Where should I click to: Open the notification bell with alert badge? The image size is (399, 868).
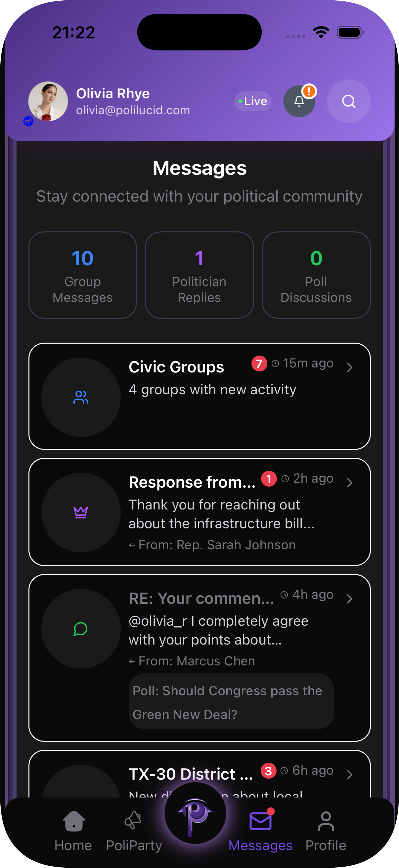[x=299, y=101]
